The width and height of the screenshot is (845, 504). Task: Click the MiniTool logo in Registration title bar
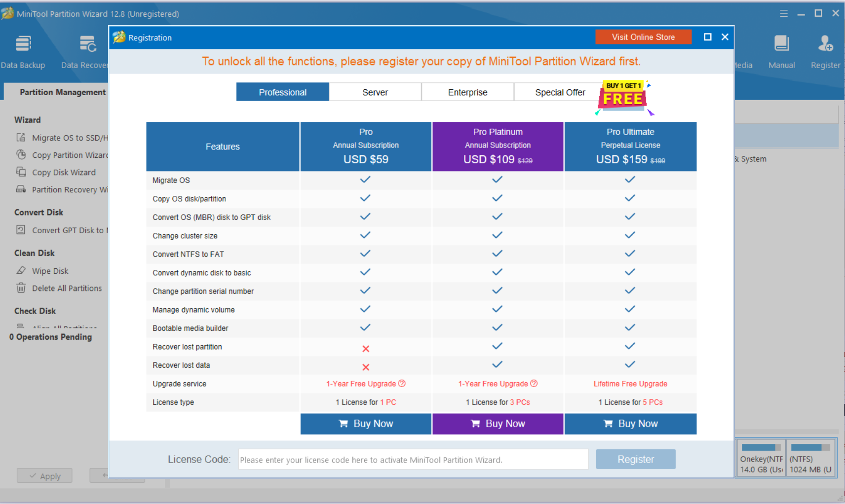click(x=119, y=37)
